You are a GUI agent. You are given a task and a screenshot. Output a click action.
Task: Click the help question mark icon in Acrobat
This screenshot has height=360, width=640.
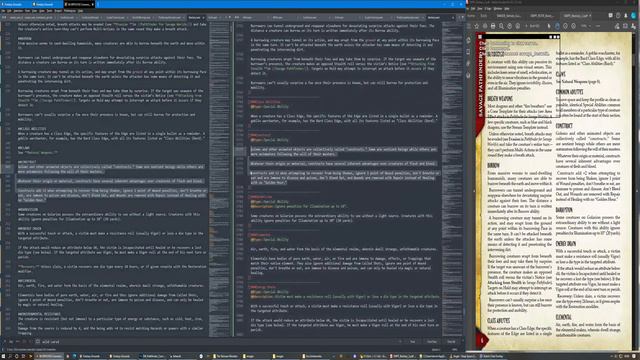618,16
